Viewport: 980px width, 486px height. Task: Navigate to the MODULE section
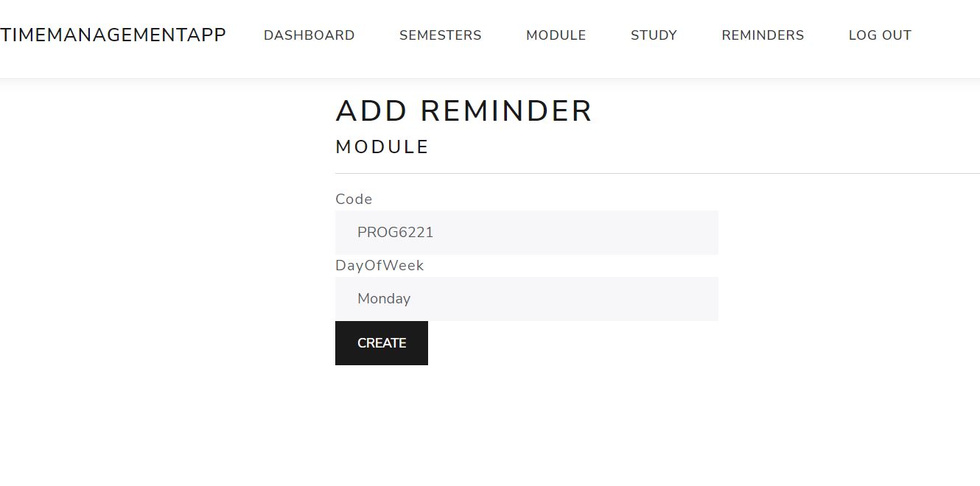click(556, 35)
